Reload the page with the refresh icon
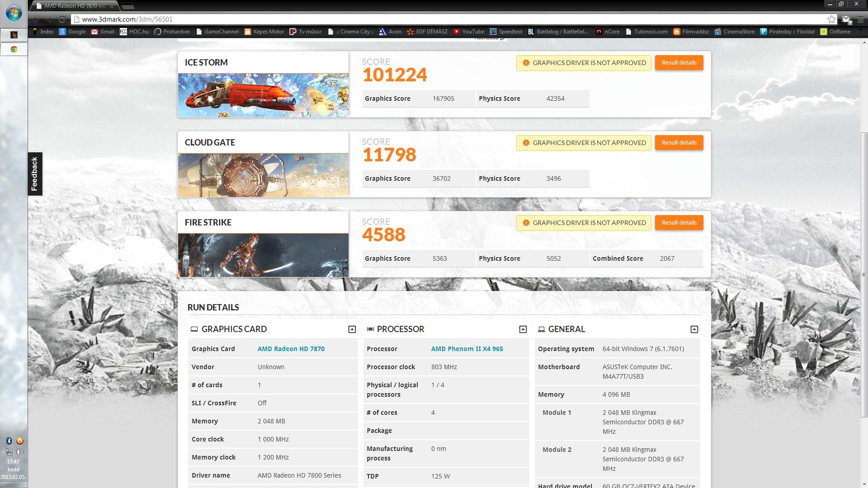The width and height of the screenshot is (868, 488). point(62,19)
